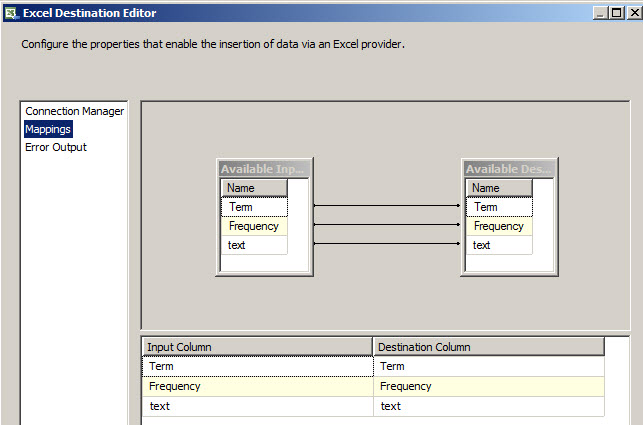
Task: Select Frequency in Available Input Columns box
Action: click(254, 226)
